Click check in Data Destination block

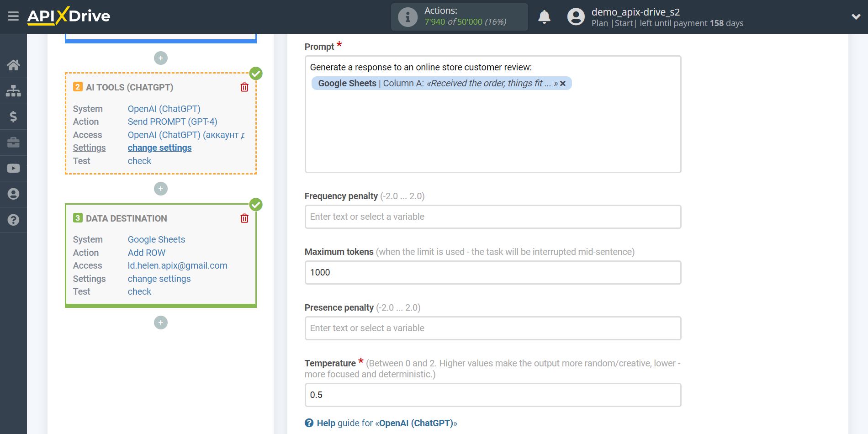(139, 291)
